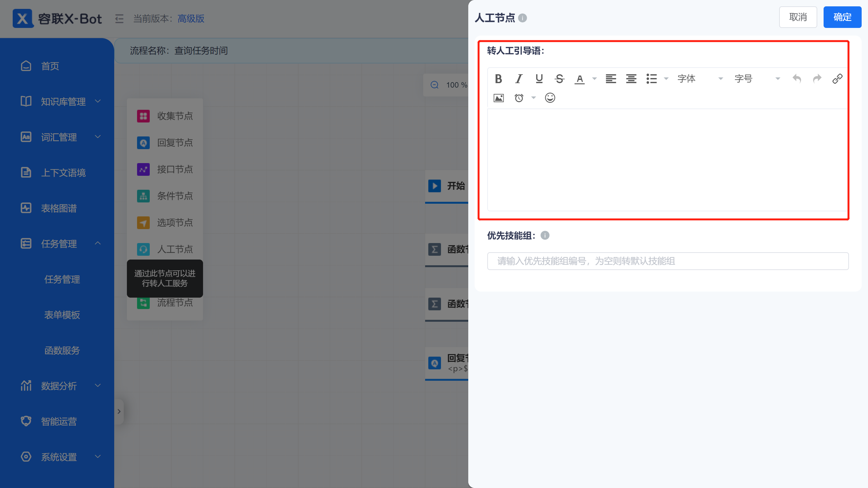Open the 任务管理 submenu item

[x=62, y=280]
